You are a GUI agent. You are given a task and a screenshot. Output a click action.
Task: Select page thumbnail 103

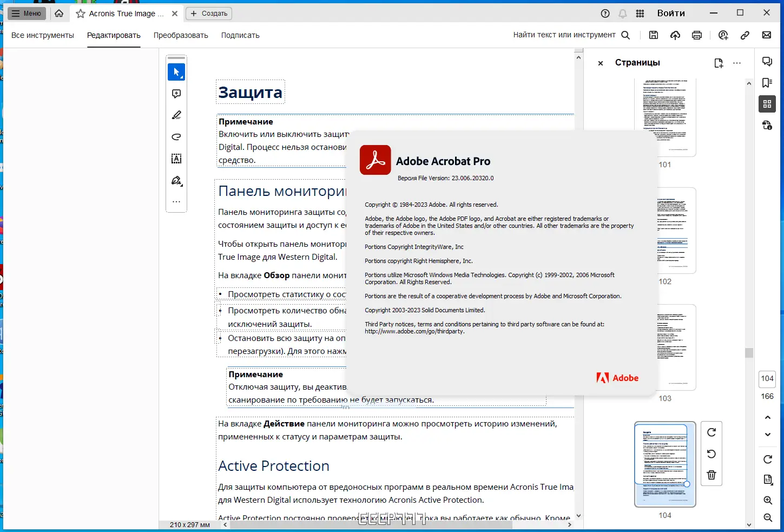point(665,347)
